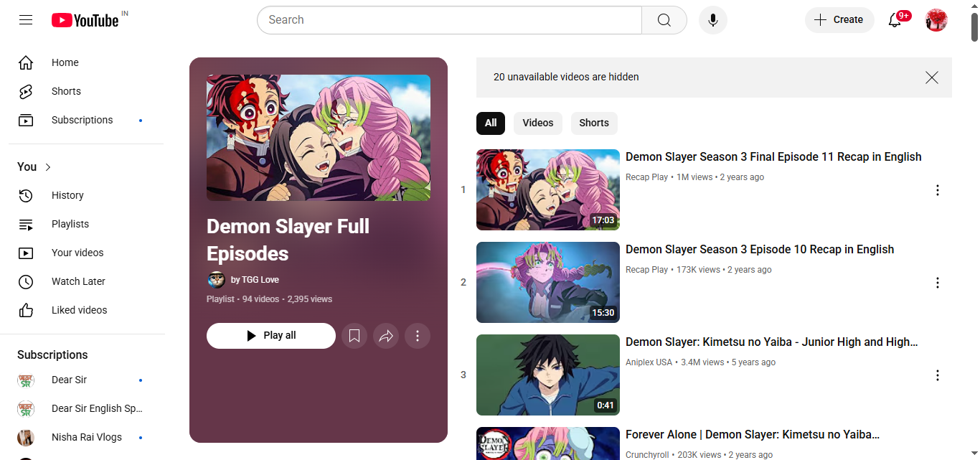
Task: Click the 'Demon Slayer Full Episodes' playlist title
Action: point(288,240)
